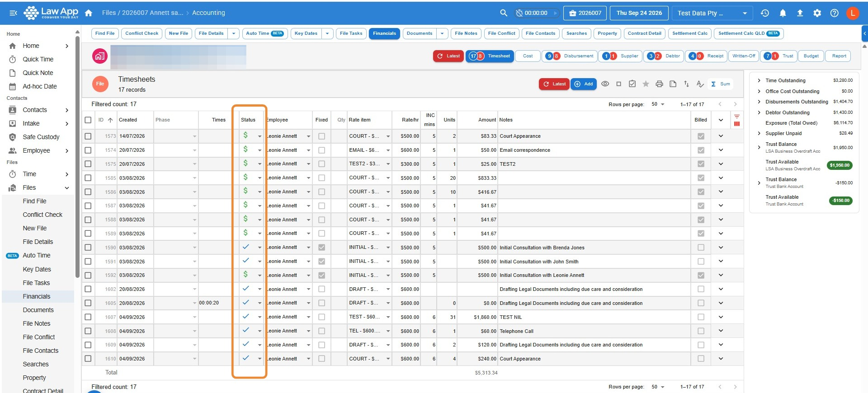Viewport: 868px width, 393px height.
Task: Toggle the hamburger side menu
Action: point(14,13)
